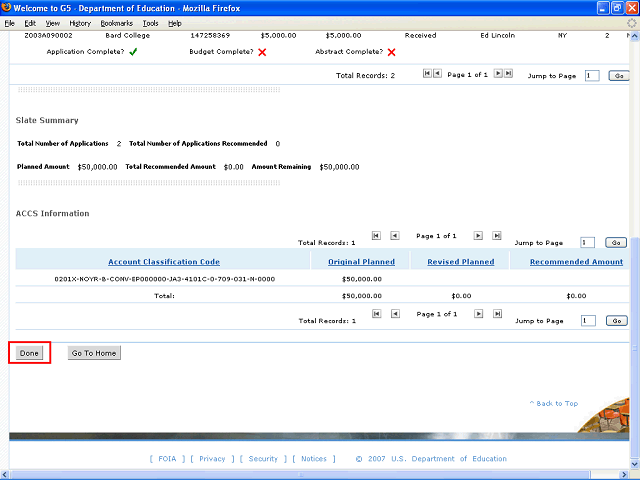This screenshot has height=480, width=640.
Task: Click the Firefox icon in the title bar
Action: (x=6, y=8)
